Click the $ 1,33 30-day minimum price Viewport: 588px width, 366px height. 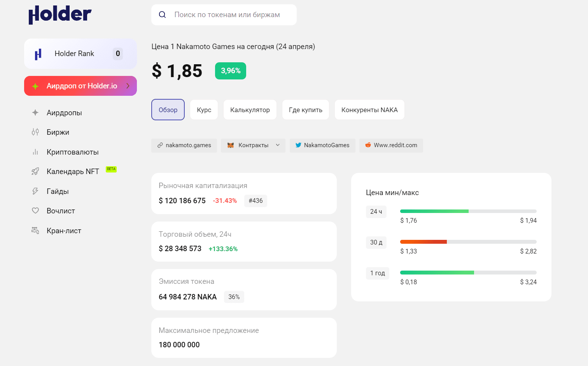[x=409, y=251]
